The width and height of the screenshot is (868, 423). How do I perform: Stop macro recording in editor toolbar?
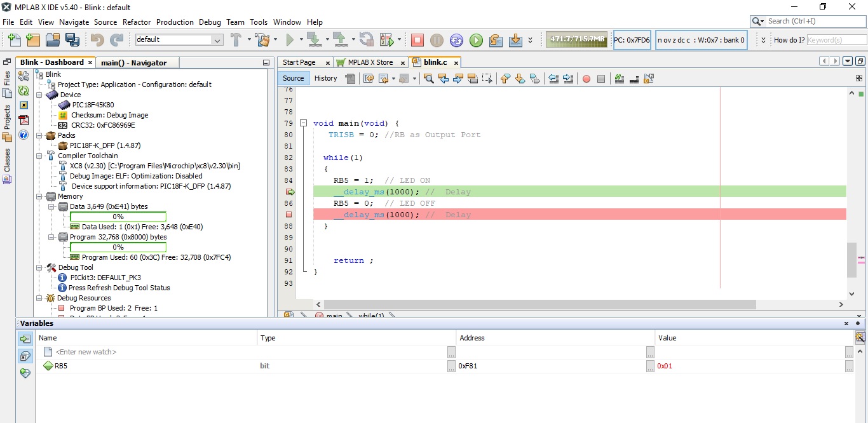click(601, 79)
